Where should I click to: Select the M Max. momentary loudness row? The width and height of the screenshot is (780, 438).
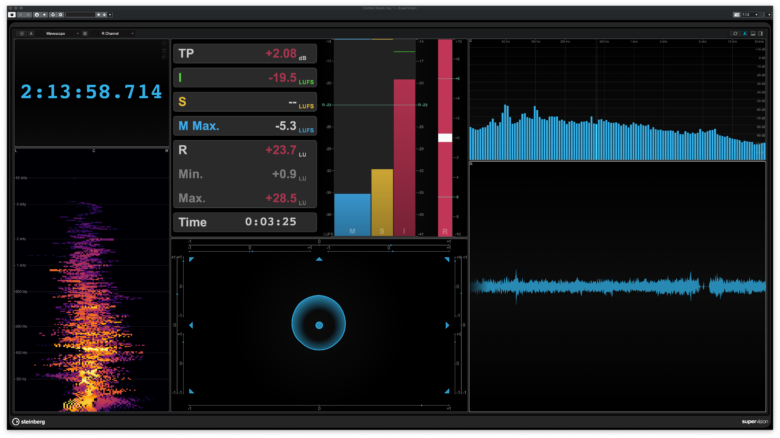click(245, 126)
